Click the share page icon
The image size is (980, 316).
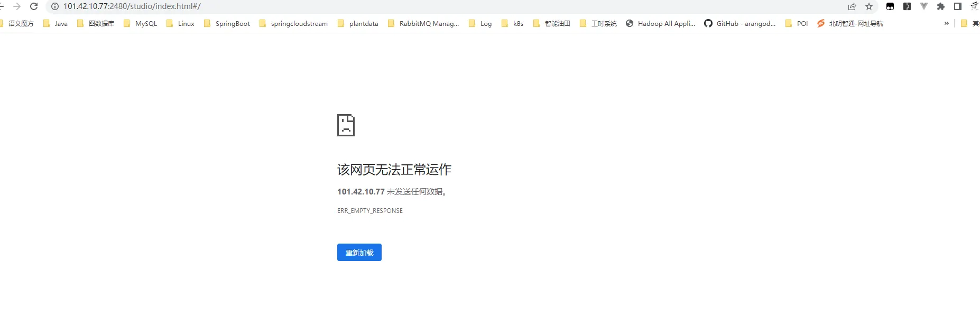click(852, 6)
